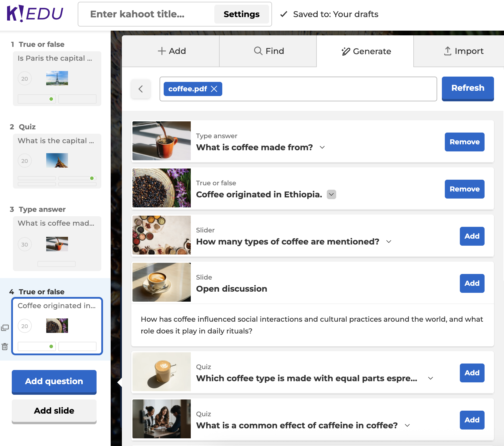
Task: Toggle the correct-answer dot on question 4 thumbnail
Action: 52,346
